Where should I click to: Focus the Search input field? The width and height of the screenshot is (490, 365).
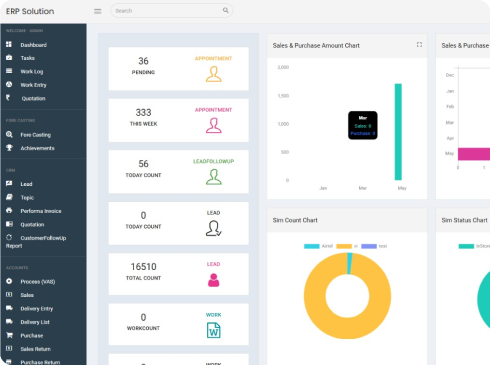pos(171,11)
